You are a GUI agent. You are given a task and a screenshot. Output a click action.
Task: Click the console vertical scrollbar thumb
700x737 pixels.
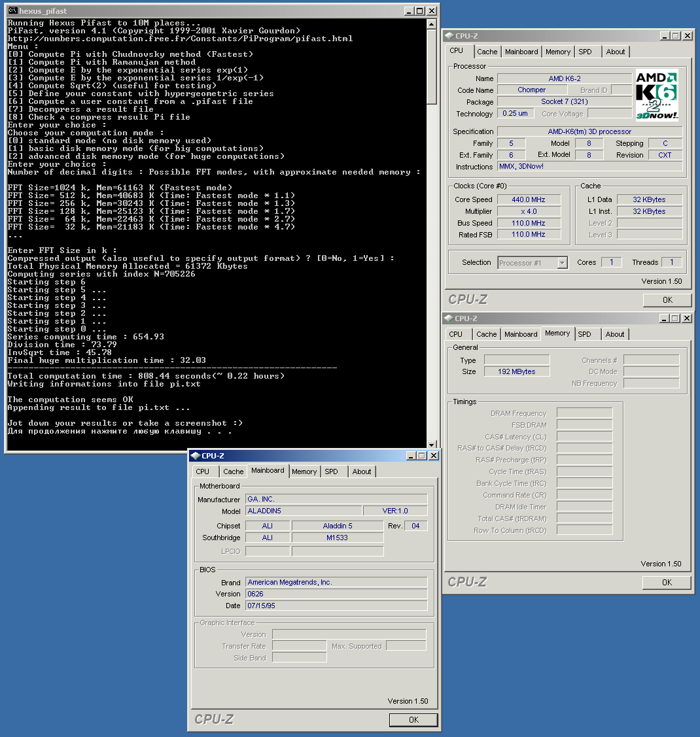tap(432, 66)
